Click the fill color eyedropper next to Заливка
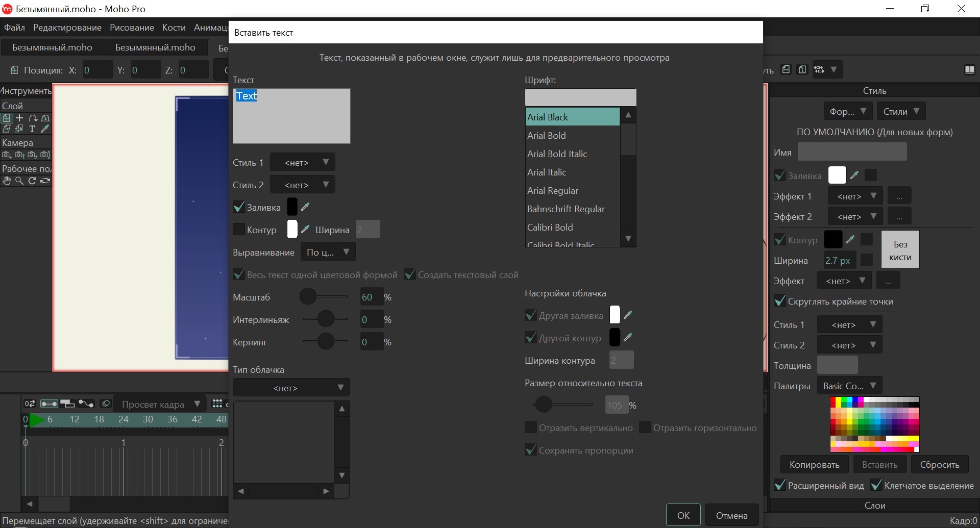Viewport: 980px width, 528px height. click(305, 207)
